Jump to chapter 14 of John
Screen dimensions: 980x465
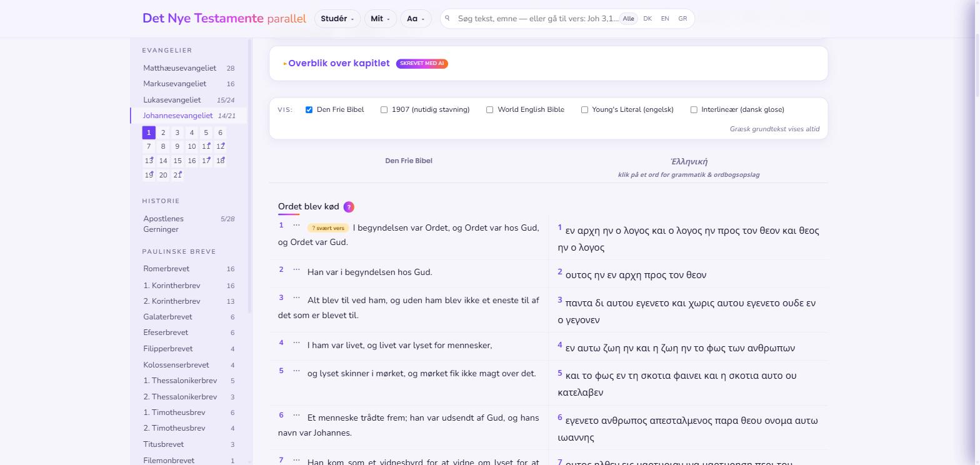coord(163,161)
